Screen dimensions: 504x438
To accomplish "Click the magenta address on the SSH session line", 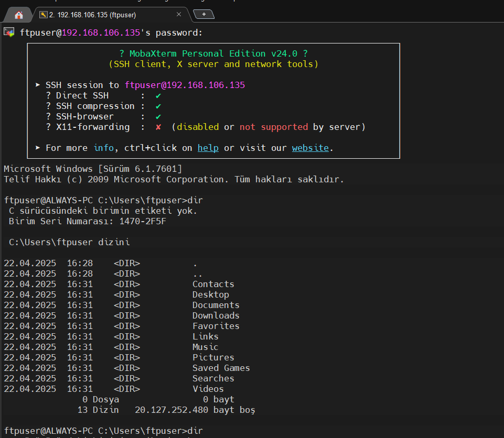I will click(185, 85).
